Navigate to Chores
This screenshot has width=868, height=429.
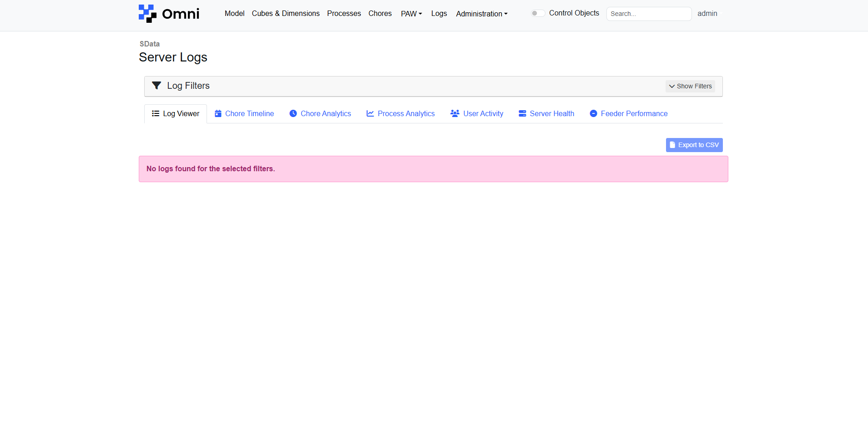coord(380,14)
